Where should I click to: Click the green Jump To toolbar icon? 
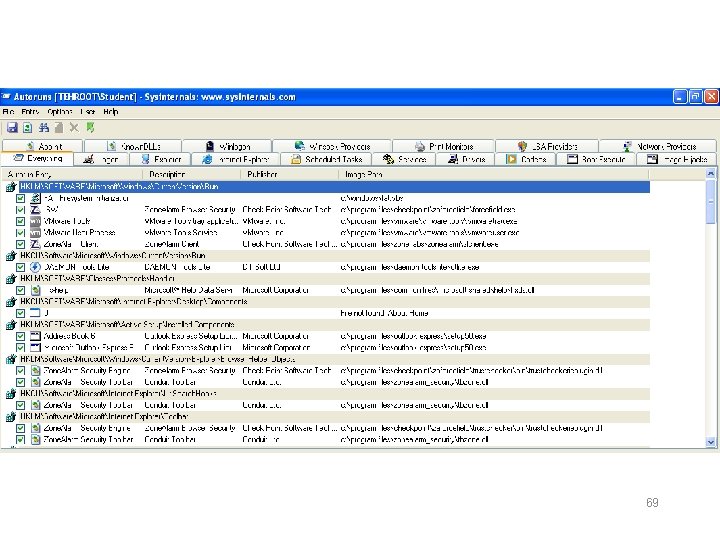pyautogui.click(x=90, y=128)
